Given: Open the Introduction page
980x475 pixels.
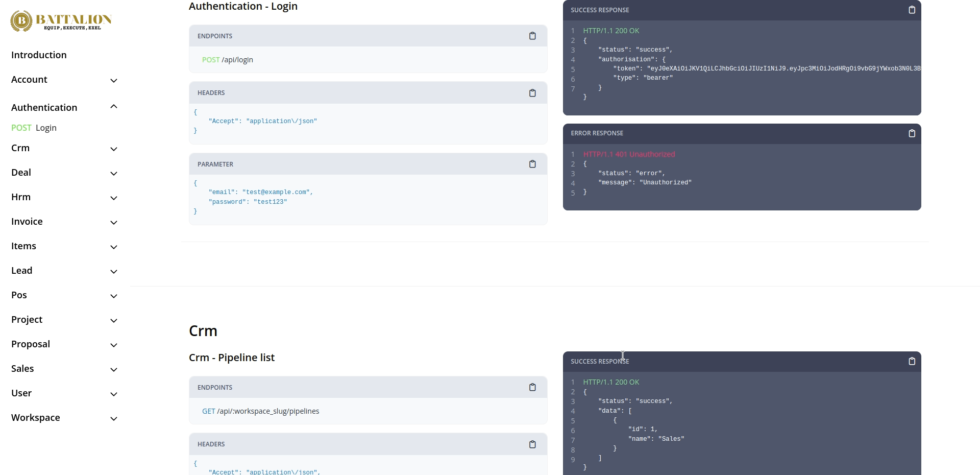Looking at the screenshot, I should [x=39, y=55].
